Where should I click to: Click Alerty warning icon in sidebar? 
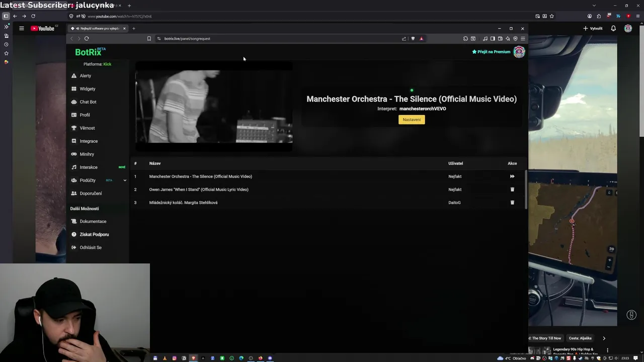[74, 76]
